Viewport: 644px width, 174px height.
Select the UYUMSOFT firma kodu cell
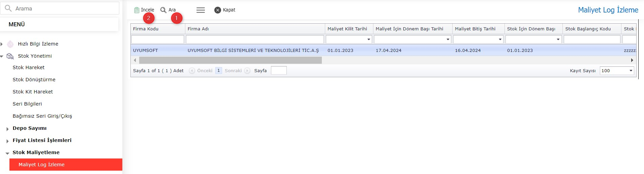(158, 51)
